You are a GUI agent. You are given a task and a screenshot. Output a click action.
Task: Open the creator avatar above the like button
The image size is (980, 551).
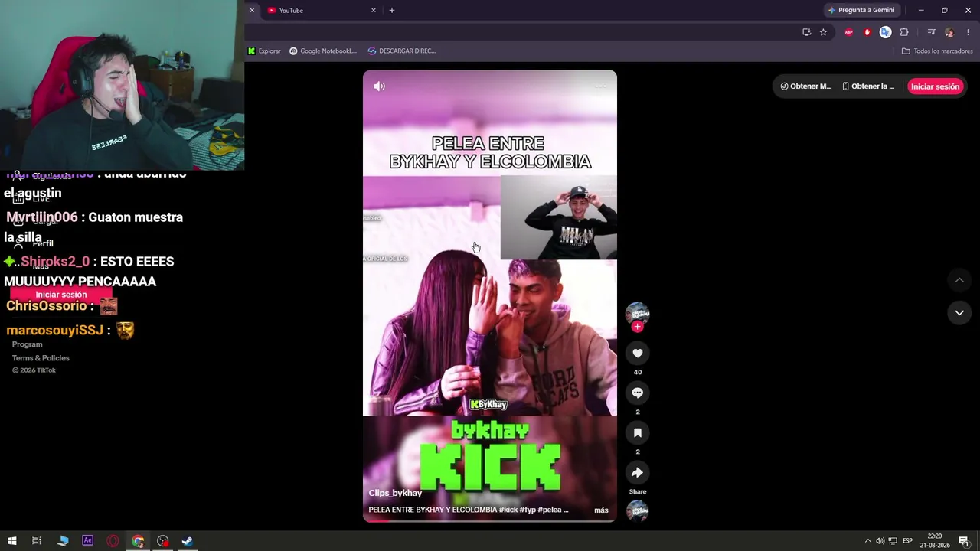pyautogui.click(x=637, y=314)
